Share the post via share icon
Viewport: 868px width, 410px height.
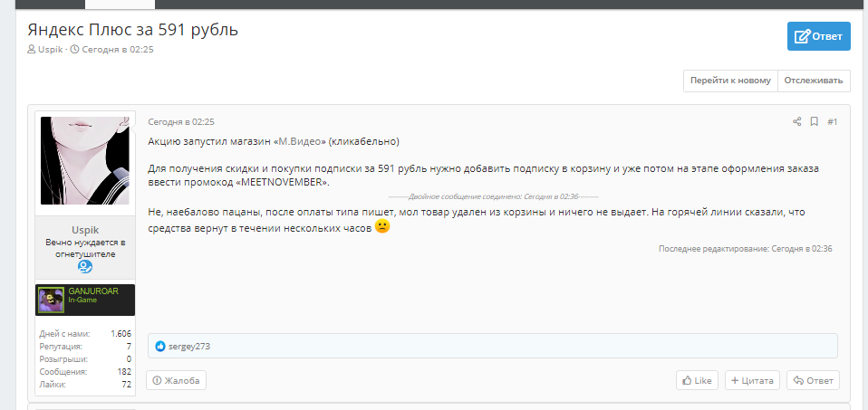796,121
